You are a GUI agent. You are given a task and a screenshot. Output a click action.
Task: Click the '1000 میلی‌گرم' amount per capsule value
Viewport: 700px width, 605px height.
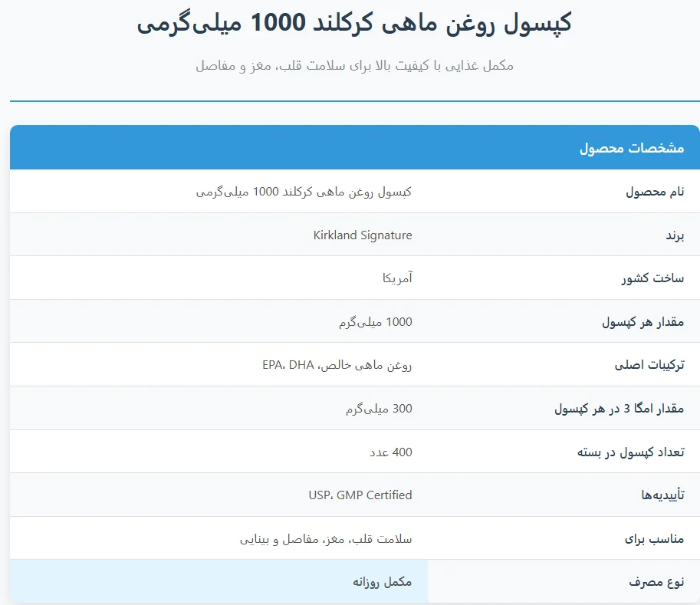click(376, 322)
